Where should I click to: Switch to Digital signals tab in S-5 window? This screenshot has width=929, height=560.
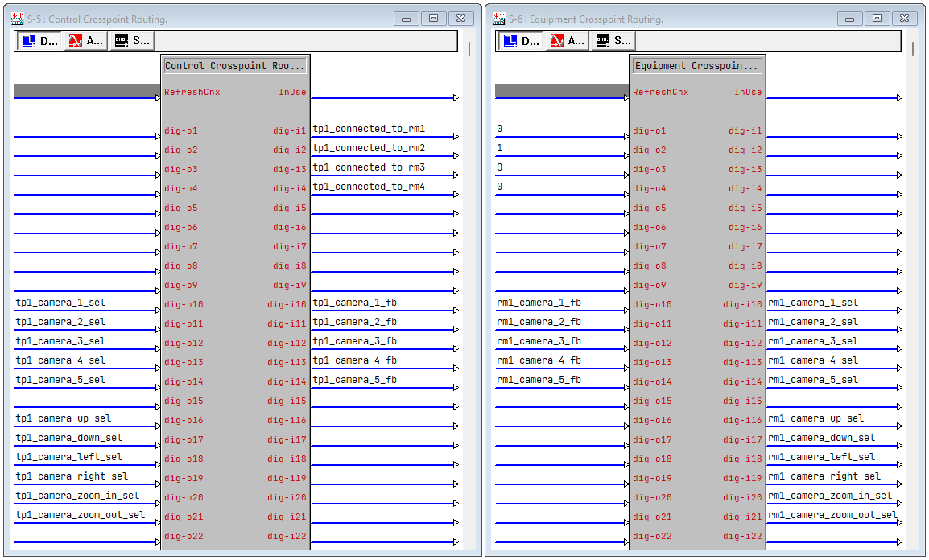click(39, 41)
